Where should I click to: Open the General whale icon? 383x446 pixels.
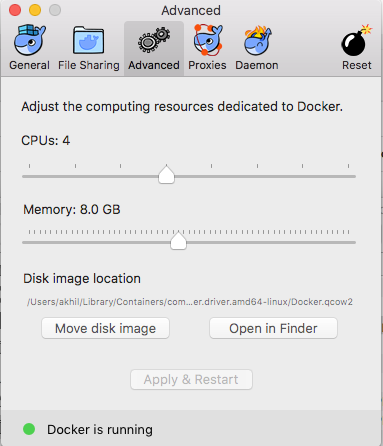pos(29,40)
